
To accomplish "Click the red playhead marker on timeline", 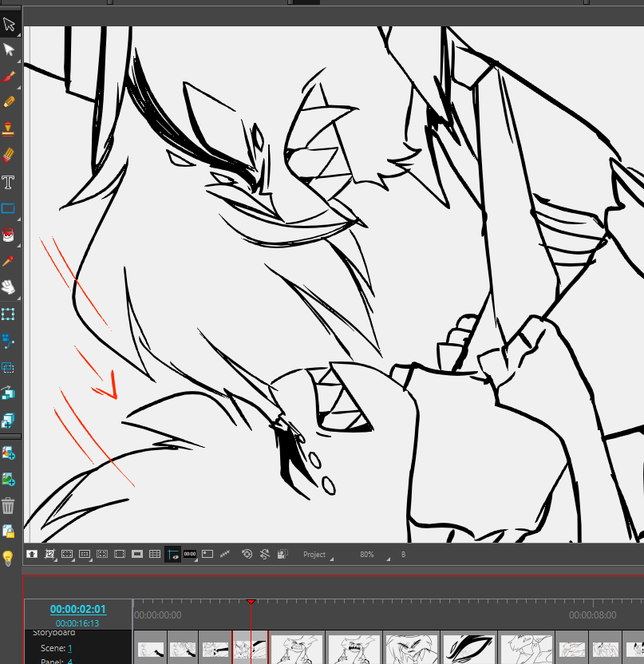I will [251, 603].
